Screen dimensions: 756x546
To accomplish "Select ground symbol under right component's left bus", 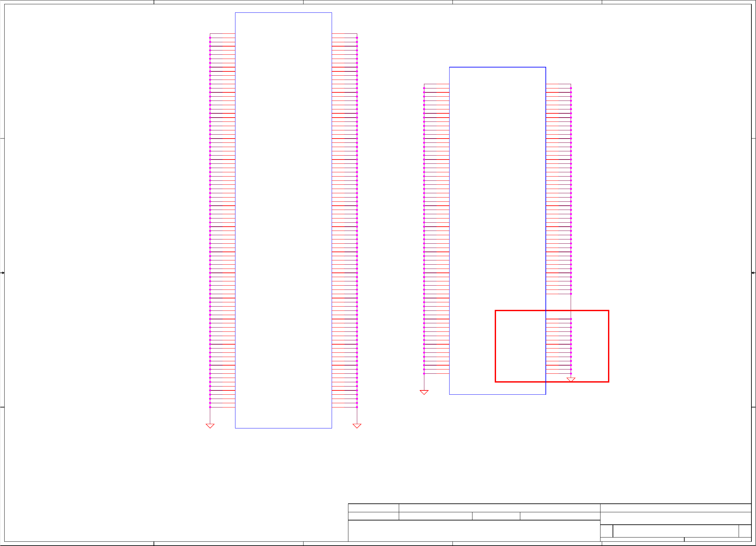I will point(424,392).
